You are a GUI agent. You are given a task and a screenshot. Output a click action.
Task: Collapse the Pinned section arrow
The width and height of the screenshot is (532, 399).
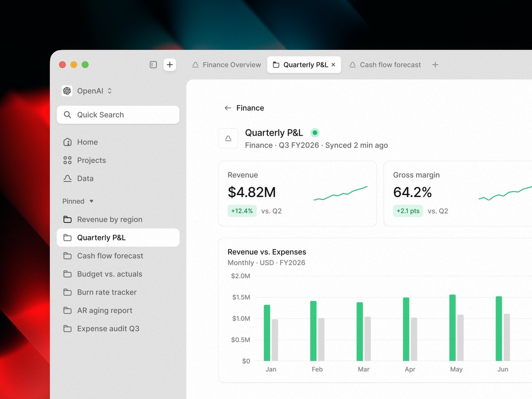tap(91, 201)
